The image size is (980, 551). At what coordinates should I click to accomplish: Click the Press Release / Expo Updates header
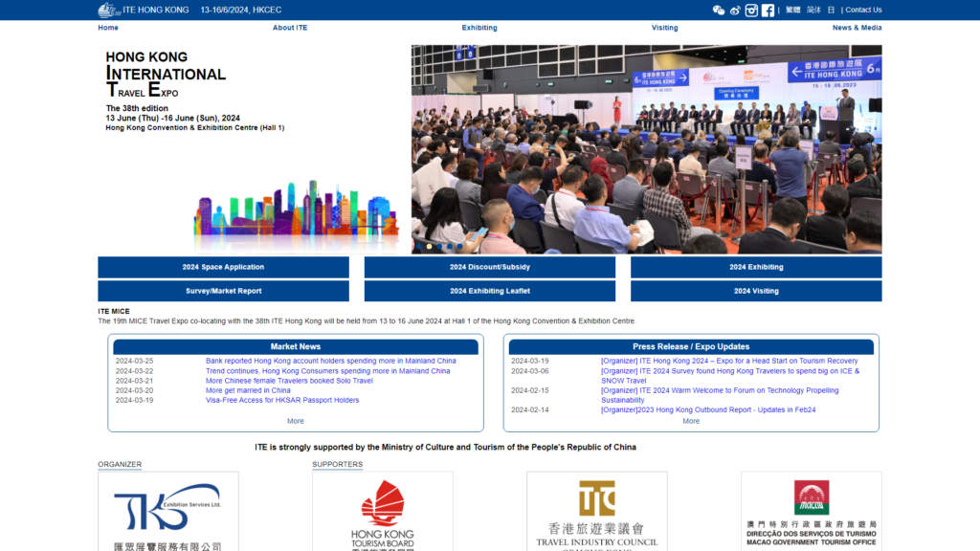(691, 346)
